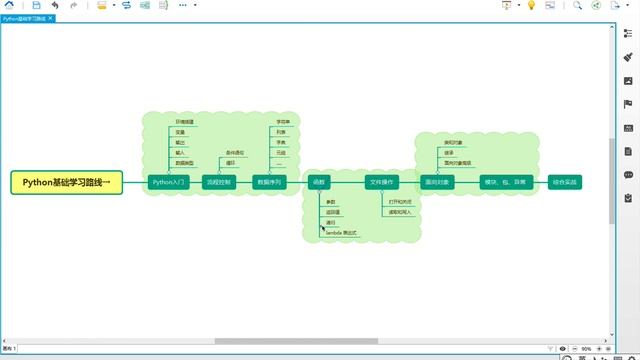Screen dimensions: 640x360
Task: Select the 综合实战 topic node
Action: (565, 182)
